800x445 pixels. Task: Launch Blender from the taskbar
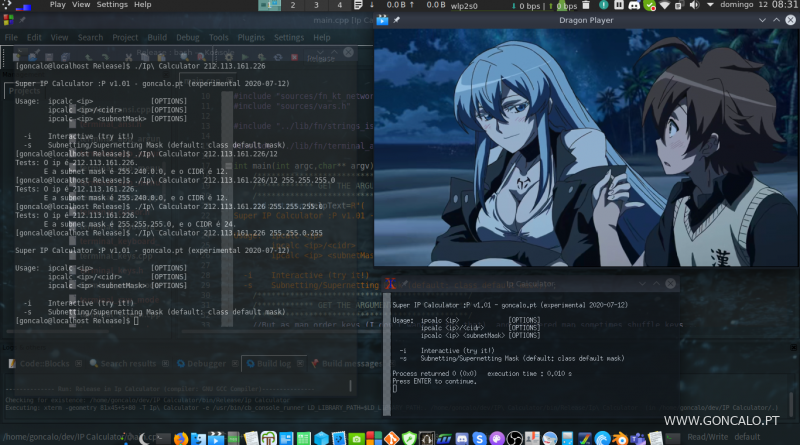click(620, 438)
